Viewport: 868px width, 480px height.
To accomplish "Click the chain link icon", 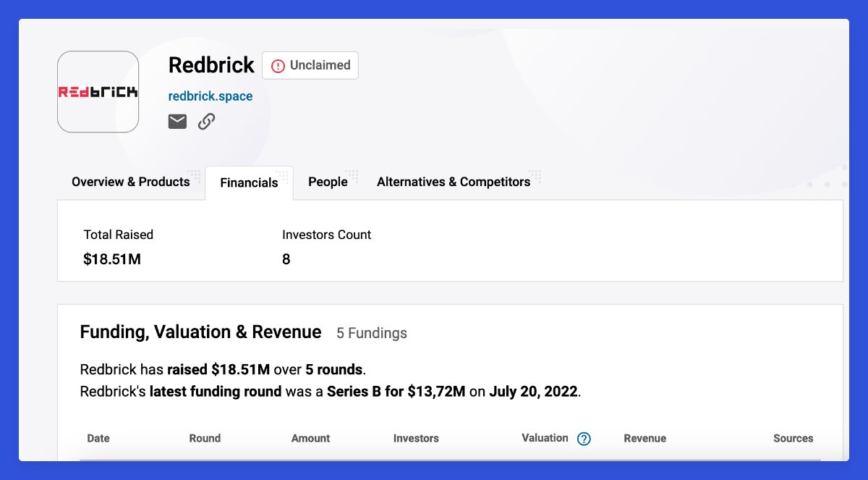I will [x=207, y=122].
